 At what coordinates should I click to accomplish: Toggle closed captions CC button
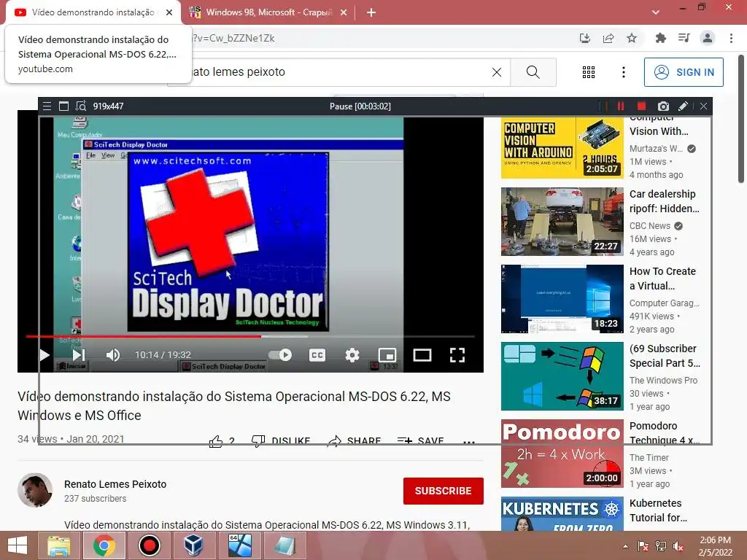click(317, 355)
